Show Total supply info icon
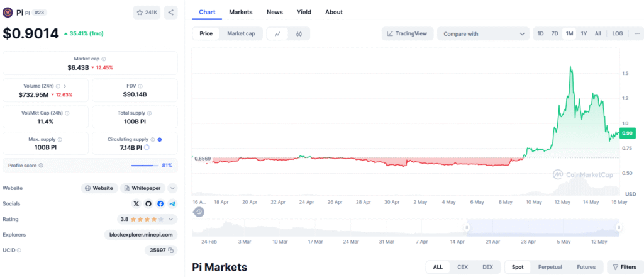644x277 pixels. coord(149,113)
